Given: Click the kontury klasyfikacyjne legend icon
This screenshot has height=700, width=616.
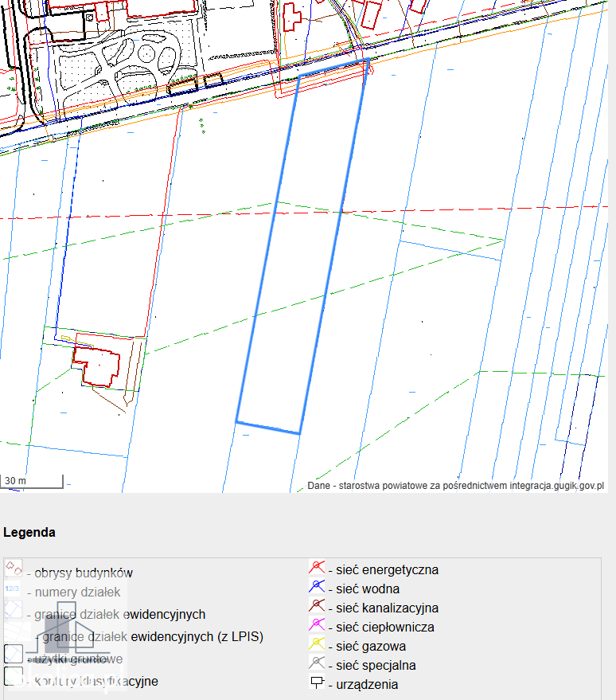Looking at the screenshot, I should [x=14, y=676].
